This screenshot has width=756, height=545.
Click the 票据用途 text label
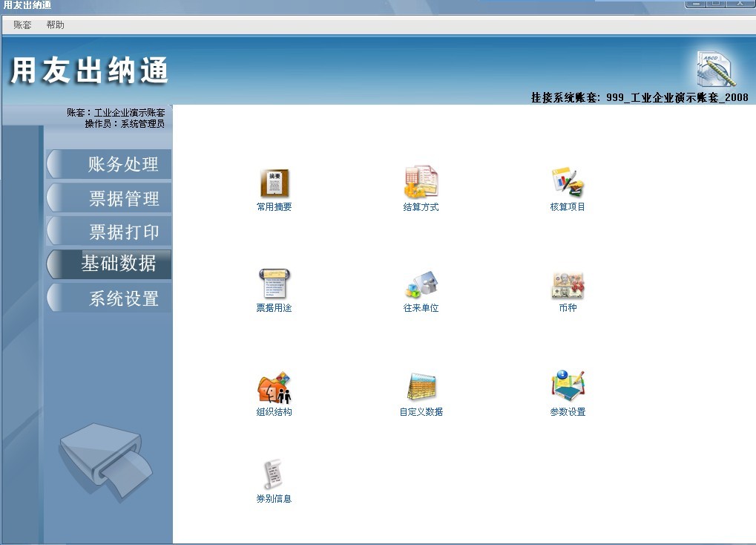click(274, 308)
